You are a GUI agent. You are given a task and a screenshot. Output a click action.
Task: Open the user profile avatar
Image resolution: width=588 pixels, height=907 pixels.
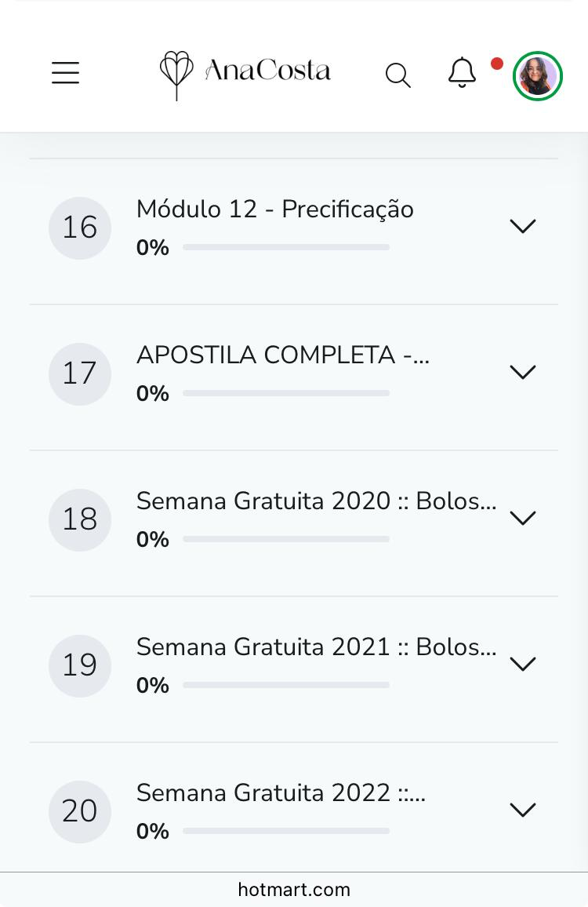[x=537, y=76]
